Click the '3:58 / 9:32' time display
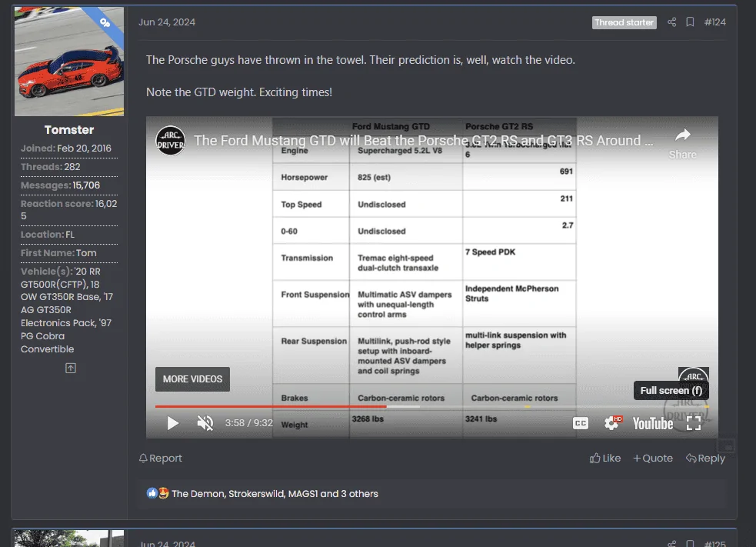The height and width of the screenshot is (547, 756). pyautogui.click(x=248, y=423)
